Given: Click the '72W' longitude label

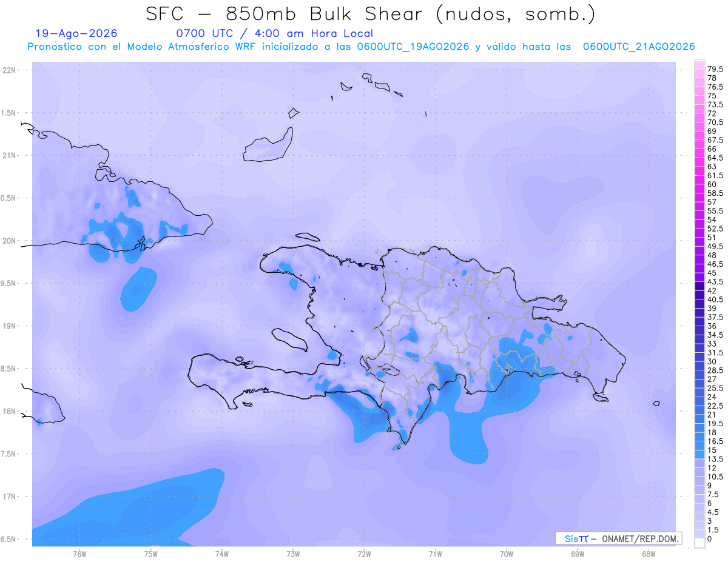Looking at the screenshot, I should tap(364, 554).
